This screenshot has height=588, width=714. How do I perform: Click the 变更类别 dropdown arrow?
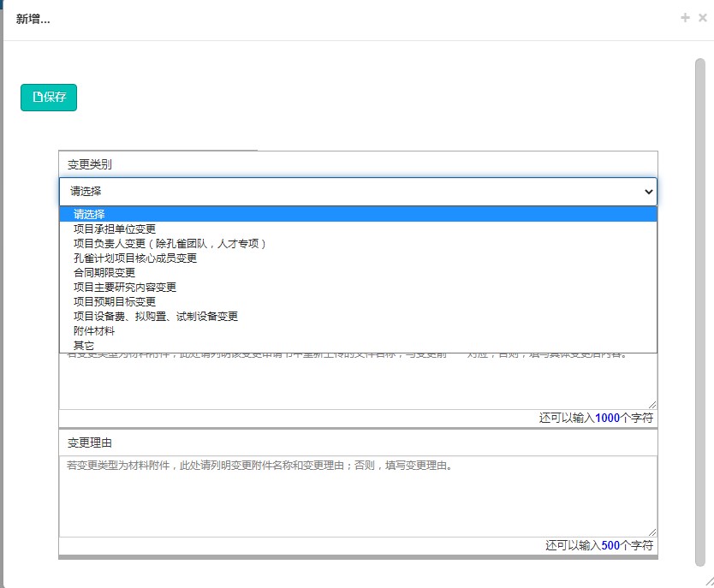pos(647,192)
